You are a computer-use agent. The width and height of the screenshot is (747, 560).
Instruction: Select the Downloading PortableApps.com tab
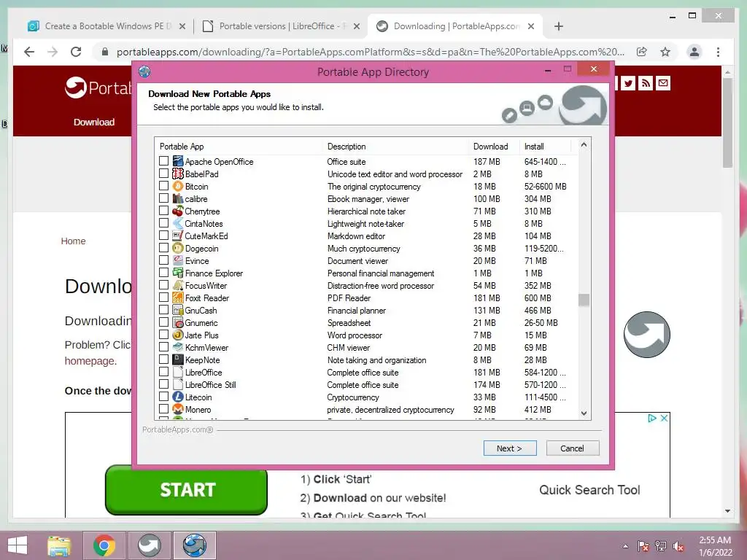point(455,26)
